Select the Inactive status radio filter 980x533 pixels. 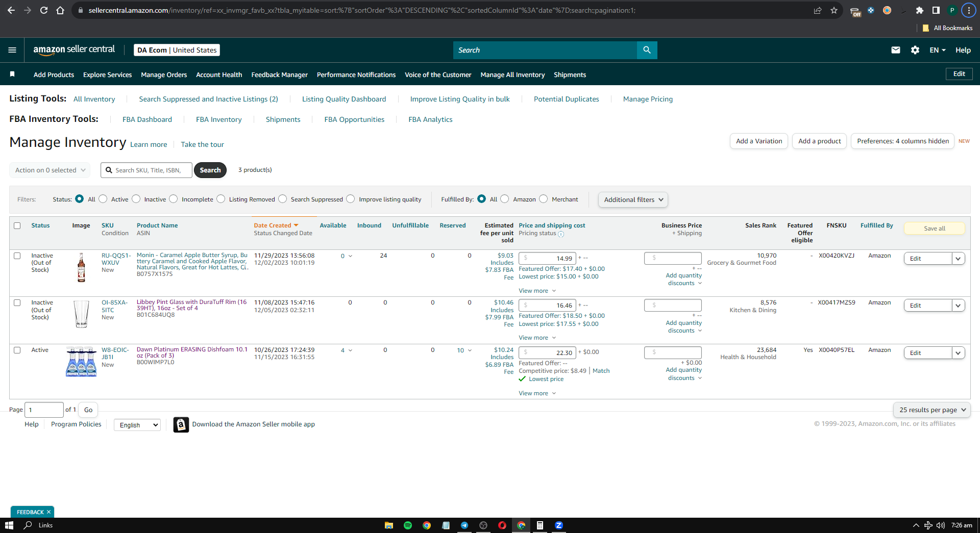pyautogui.click(x=136, y=199)
